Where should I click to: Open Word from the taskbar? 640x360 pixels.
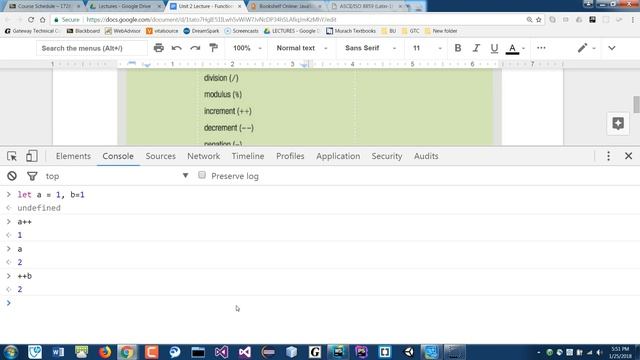58,352
